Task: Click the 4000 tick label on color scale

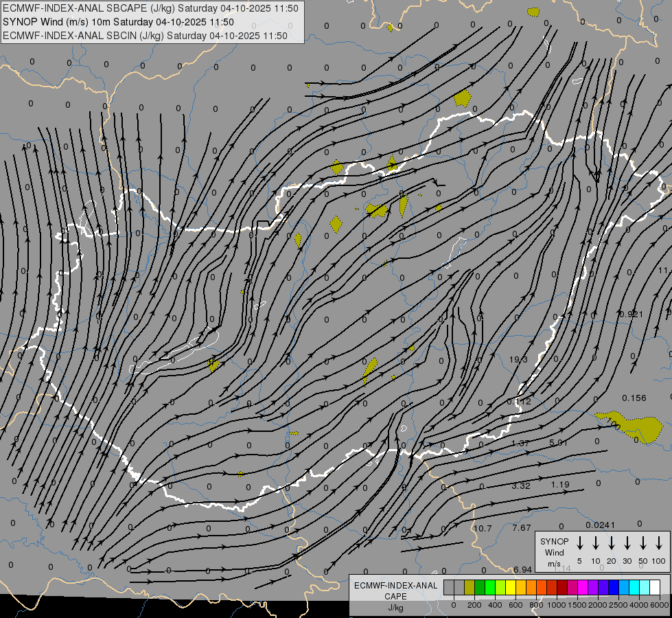Action: click(638, 605)
